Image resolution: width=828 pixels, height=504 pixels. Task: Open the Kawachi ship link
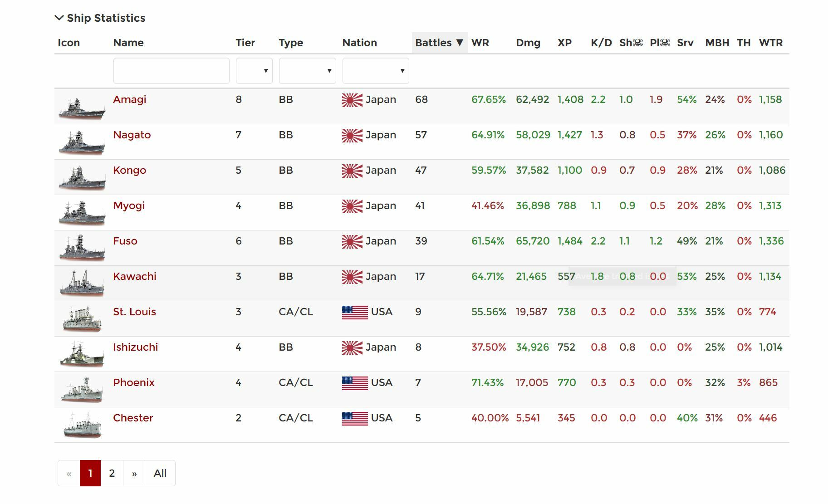[x=135, y=276]
